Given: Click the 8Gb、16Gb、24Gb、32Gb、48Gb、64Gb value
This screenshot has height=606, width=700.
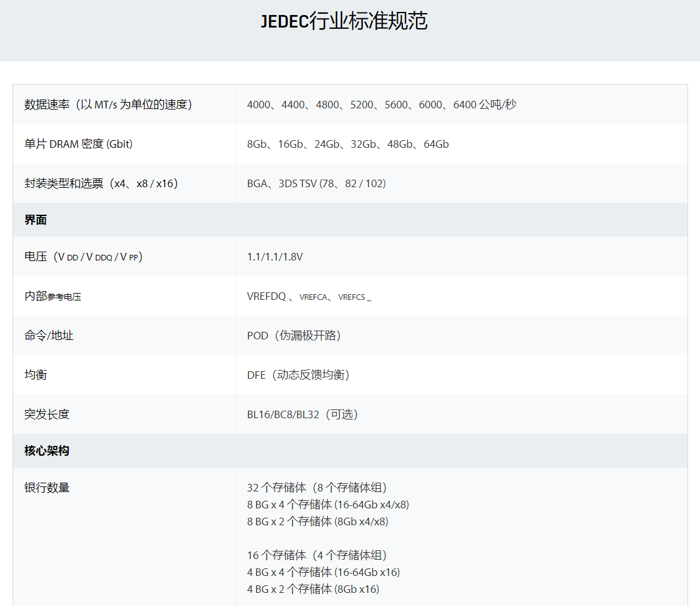Looking at the screenshot, I should (348, 144).
